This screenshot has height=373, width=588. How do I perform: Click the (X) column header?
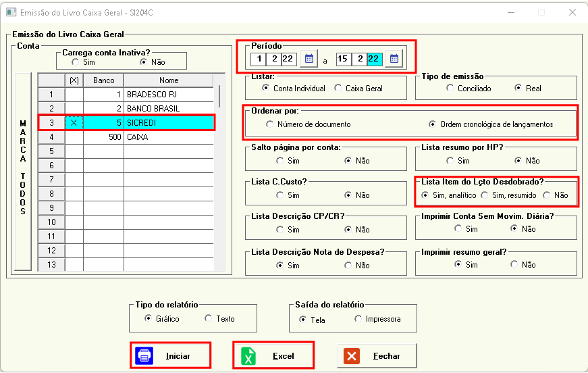point(74,80)
